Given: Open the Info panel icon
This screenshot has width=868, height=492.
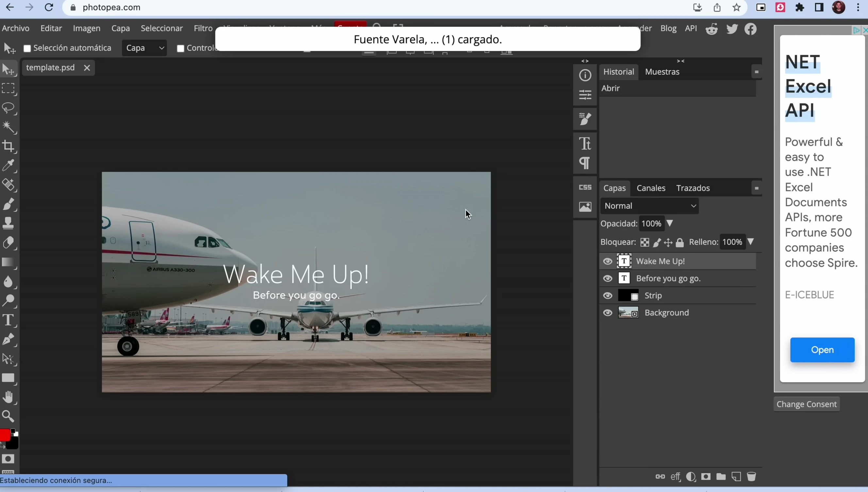Looking at the screenshot, I should [585, 75].
